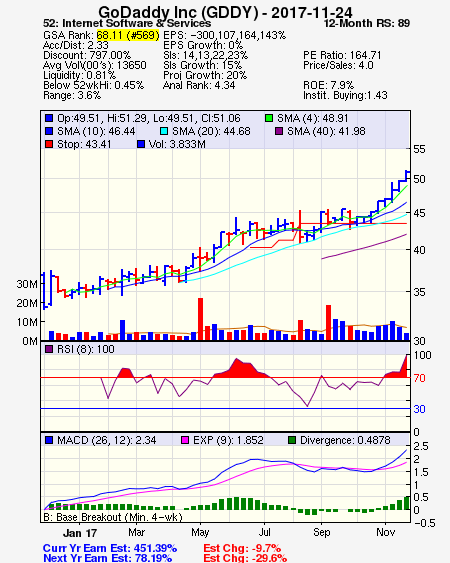Click the SMA (4): 48.91 legend label

point(312,118)
